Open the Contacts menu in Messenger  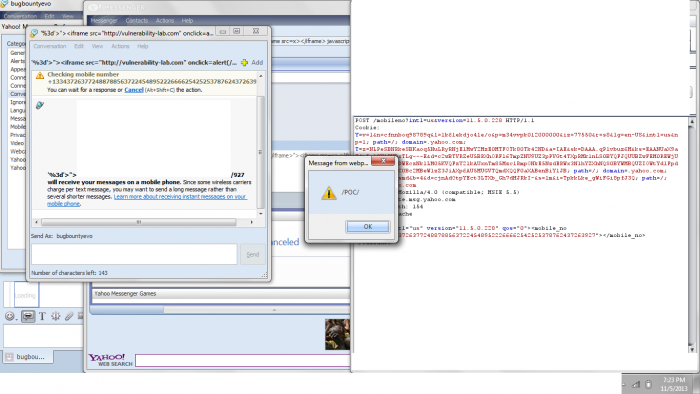[x=137, y=21]
